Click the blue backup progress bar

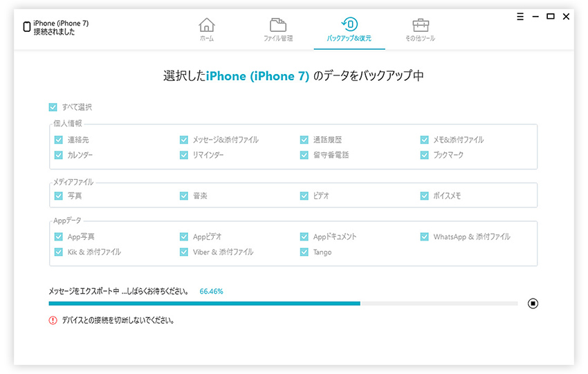[204, 303]
